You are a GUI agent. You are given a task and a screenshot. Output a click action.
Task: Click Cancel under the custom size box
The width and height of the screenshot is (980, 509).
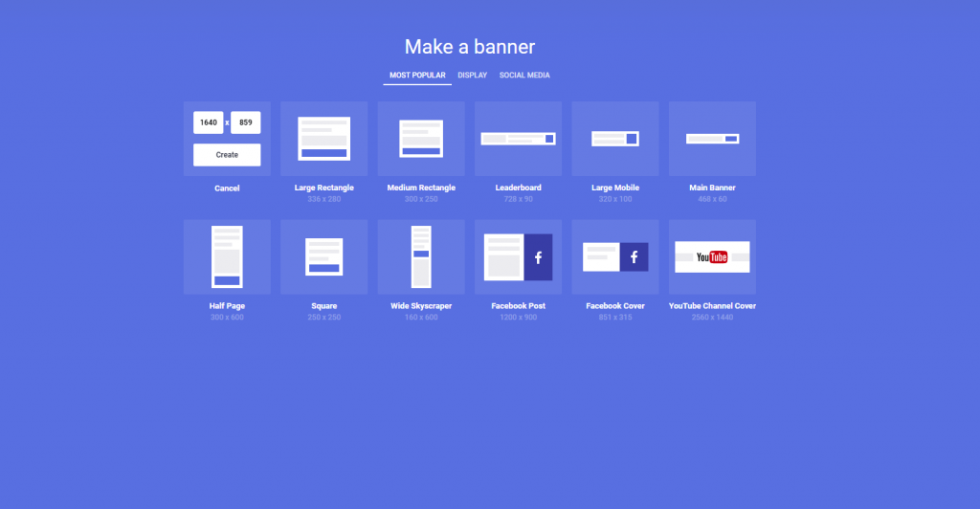(227, 188)
